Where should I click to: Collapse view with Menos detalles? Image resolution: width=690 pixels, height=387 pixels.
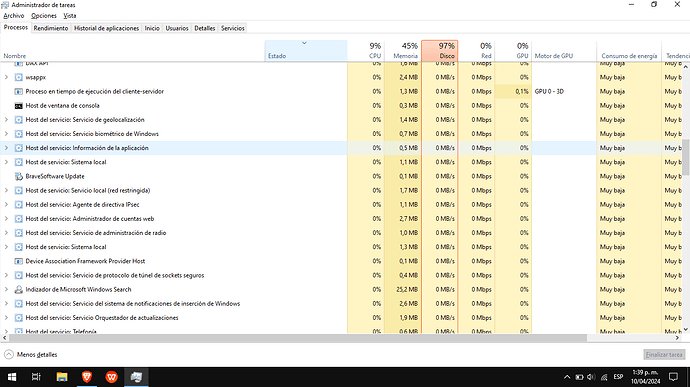coord(31,354)
